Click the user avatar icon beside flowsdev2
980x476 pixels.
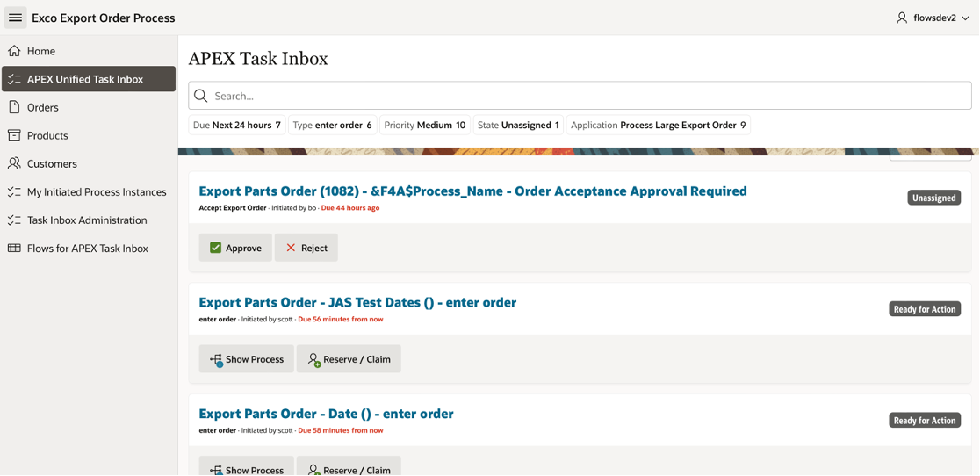901,18
